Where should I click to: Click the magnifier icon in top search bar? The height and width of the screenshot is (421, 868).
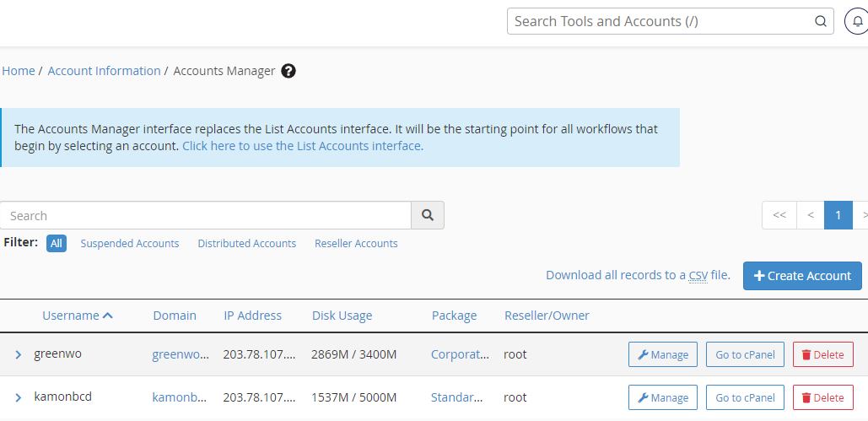click(x=820, y=22)
